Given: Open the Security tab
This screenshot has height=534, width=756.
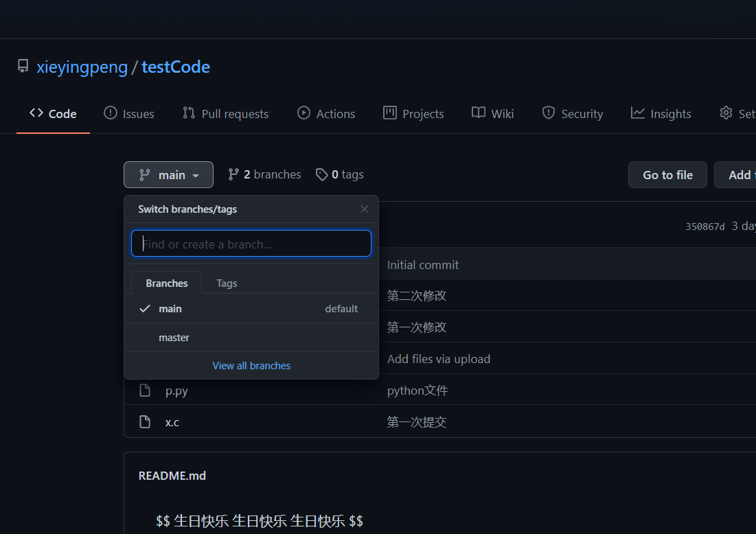Looking at the screenshot, I should (572, 114).
